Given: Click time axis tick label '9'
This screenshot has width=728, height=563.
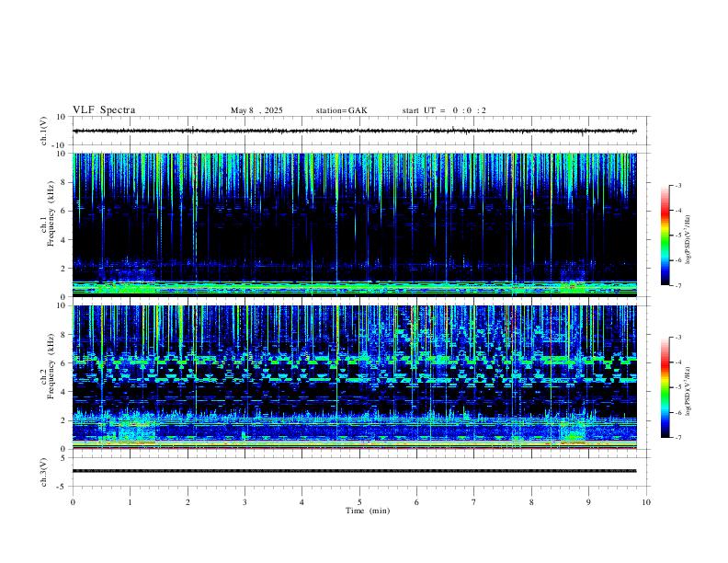Looking at the screenshot, I should [588, 502].
